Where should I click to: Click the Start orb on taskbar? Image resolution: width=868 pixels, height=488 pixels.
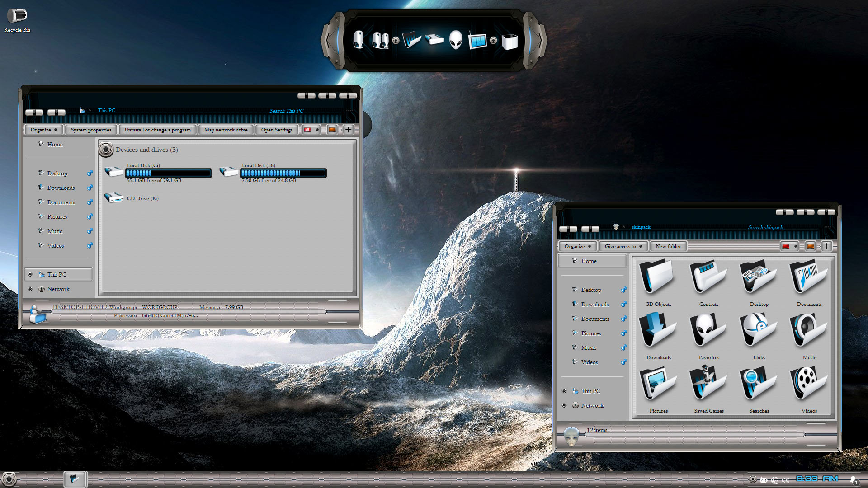click(9, 479)
